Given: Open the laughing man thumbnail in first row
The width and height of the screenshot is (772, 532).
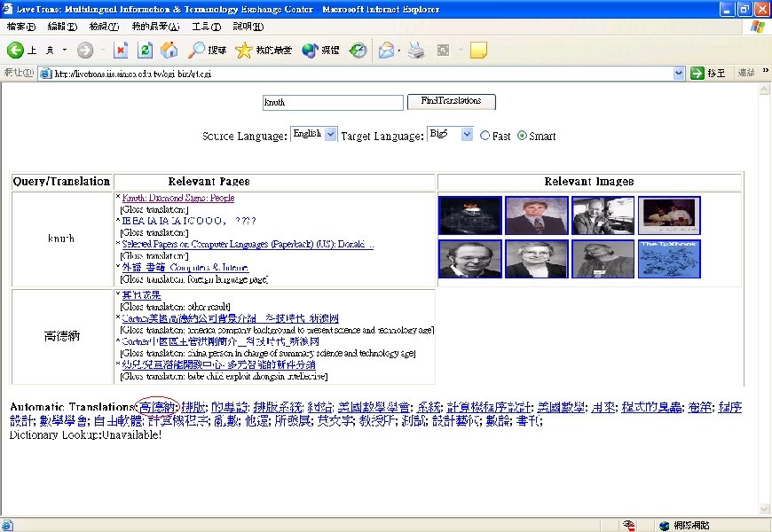Looking at the screenshot, I should tap(603, 215).
